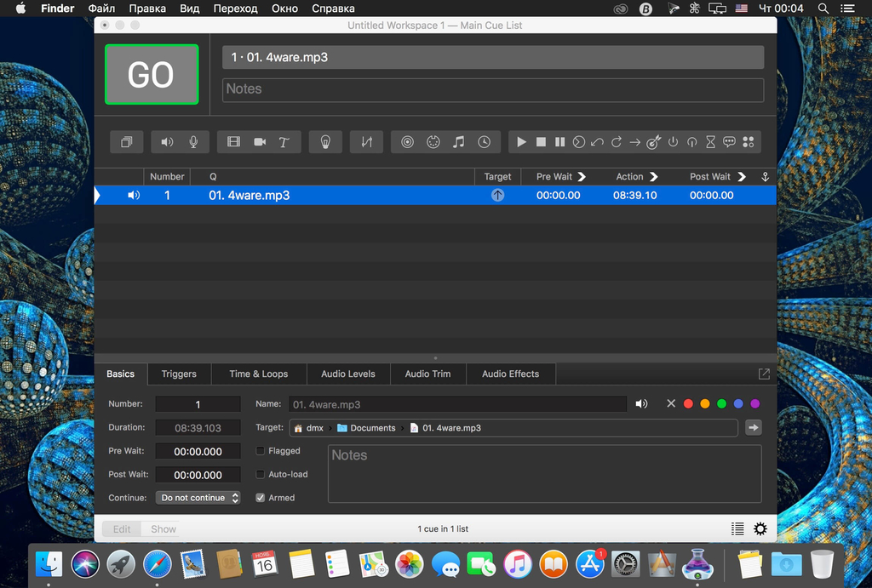This screenshot has width=872, height=588.
Task: Add a Camera cue from toolbar
Action: 260,142
